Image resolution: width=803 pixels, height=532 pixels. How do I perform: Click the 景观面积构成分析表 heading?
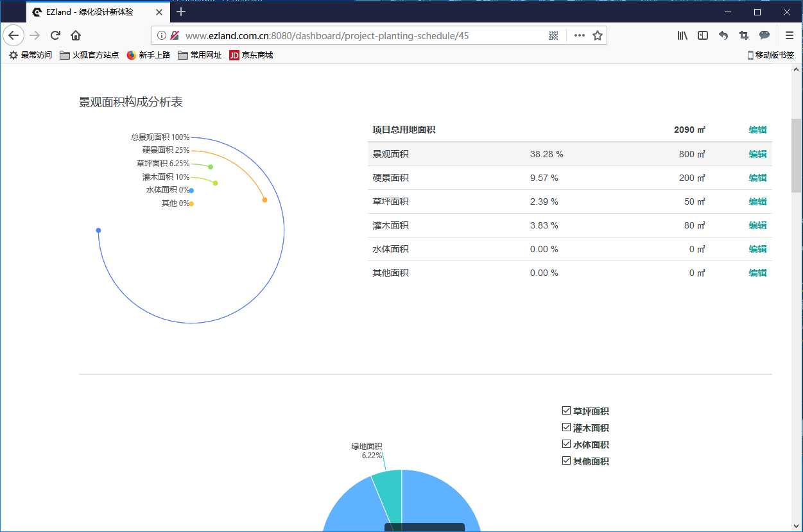click(x=131, y=102)
